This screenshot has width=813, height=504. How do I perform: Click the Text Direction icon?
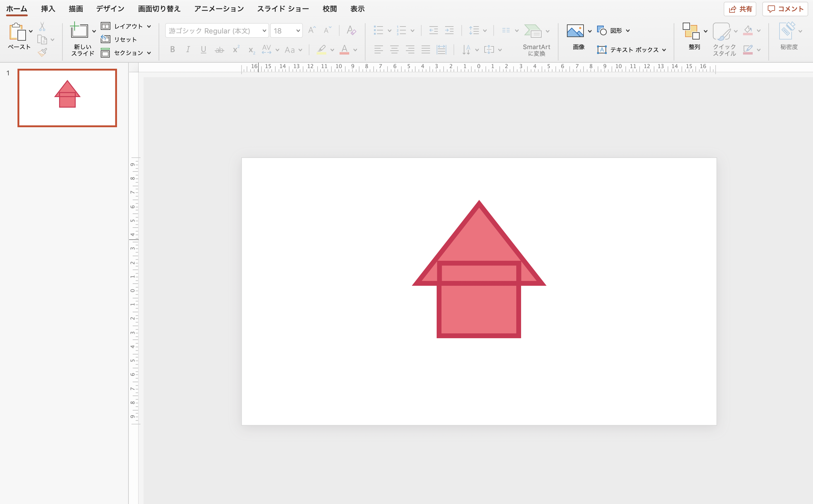click(x=467, y=50)
